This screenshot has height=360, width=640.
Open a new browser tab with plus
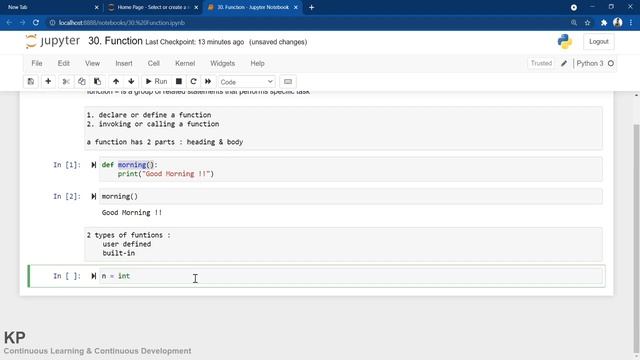click(x=311, y=7)
